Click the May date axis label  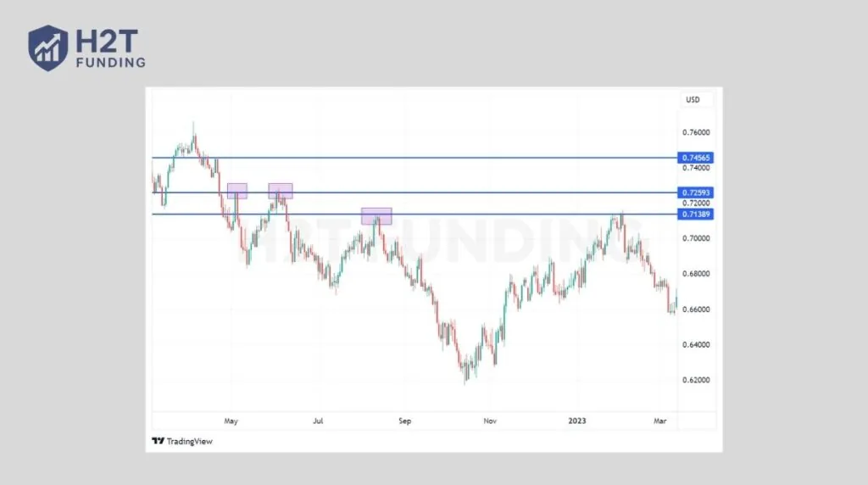click(231, 421)
